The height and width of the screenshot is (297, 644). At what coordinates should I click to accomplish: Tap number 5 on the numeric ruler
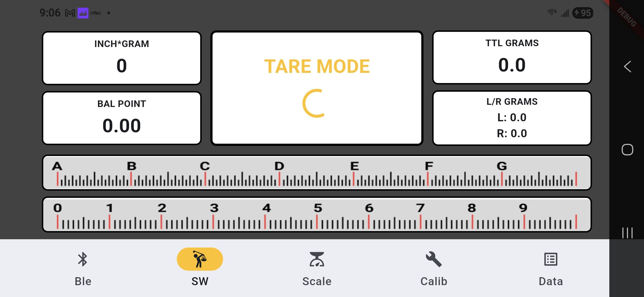[318, 208]
